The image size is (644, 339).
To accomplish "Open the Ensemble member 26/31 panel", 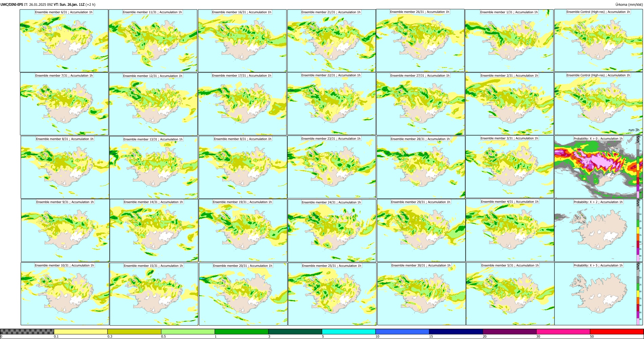I will (x=420, y=40).
